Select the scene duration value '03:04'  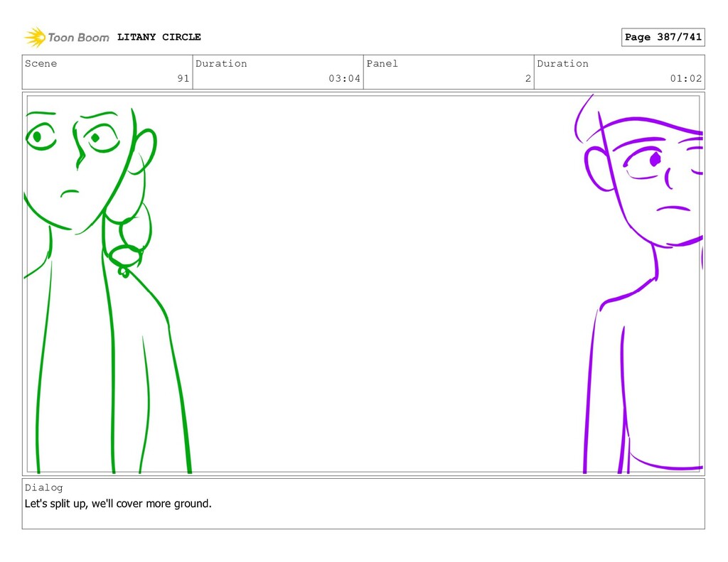(345, 78)
